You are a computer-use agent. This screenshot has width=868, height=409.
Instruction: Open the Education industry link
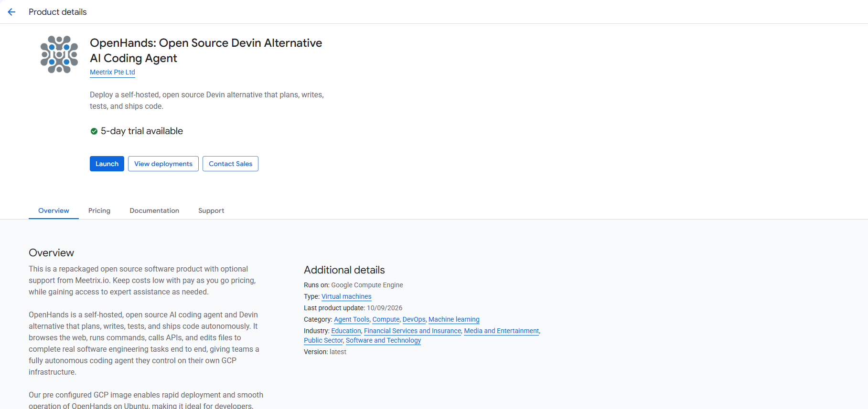click(x=346, y=331)
